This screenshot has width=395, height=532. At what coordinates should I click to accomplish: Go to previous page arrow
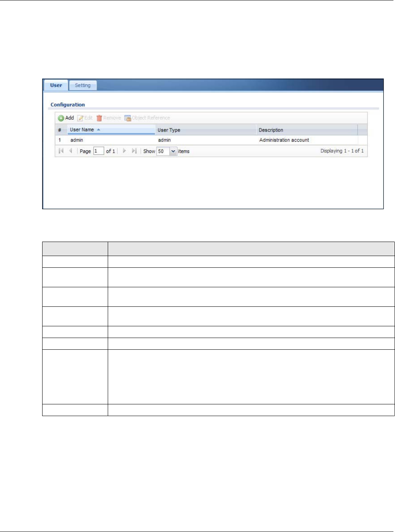pos(71,151)
